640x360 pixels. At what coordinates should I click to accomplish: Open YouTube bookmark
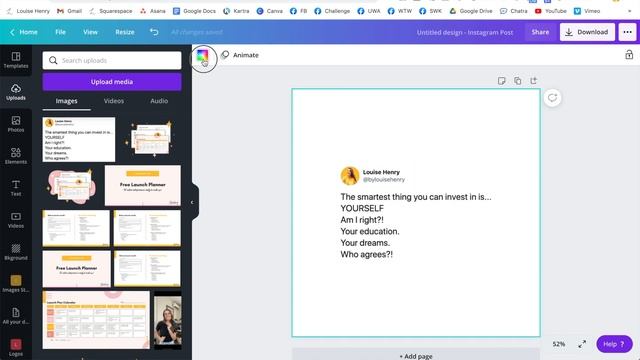551,11
